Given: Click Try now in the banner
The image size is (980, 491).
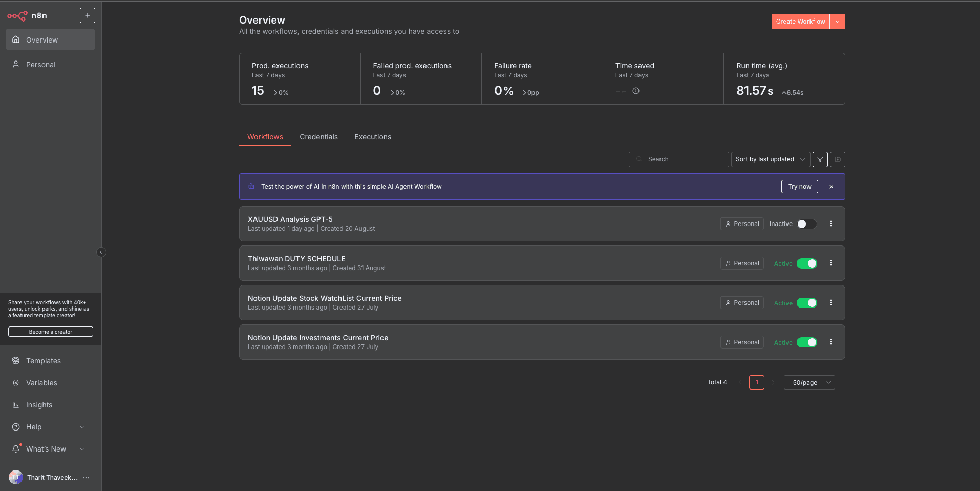Looking at the screenshot, I should (799, 187).
